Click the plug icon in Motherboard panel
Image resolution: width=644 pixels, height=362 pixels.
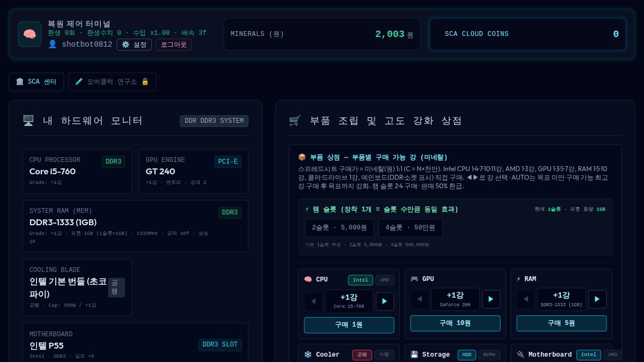(521, 354)
